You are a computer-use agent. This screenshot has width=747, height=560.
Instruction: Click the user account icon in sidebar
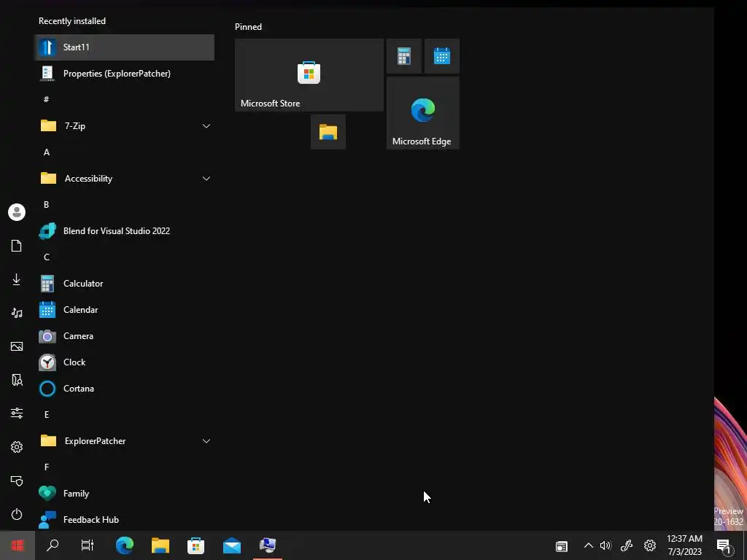click(17, 212)
